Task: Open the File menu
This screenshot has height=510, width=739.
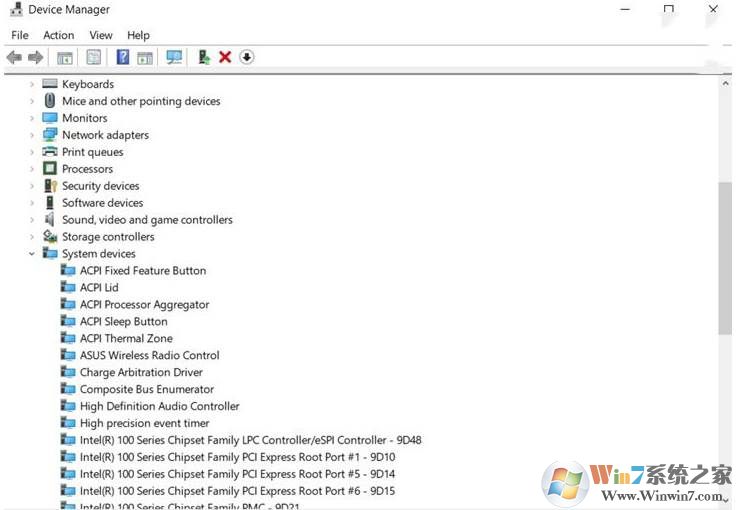Action: (x=20, y=35)
